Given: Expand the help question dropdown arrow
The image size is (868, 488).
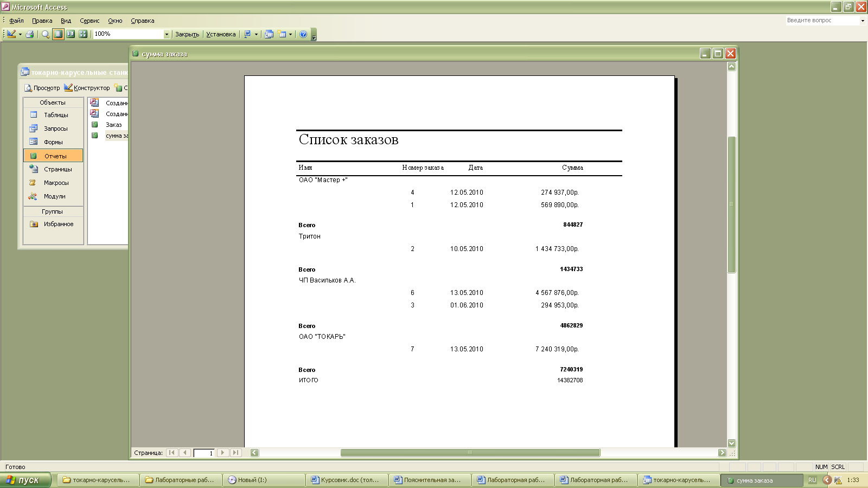Looking at the screenshot, I should click(x=863, y=21).
